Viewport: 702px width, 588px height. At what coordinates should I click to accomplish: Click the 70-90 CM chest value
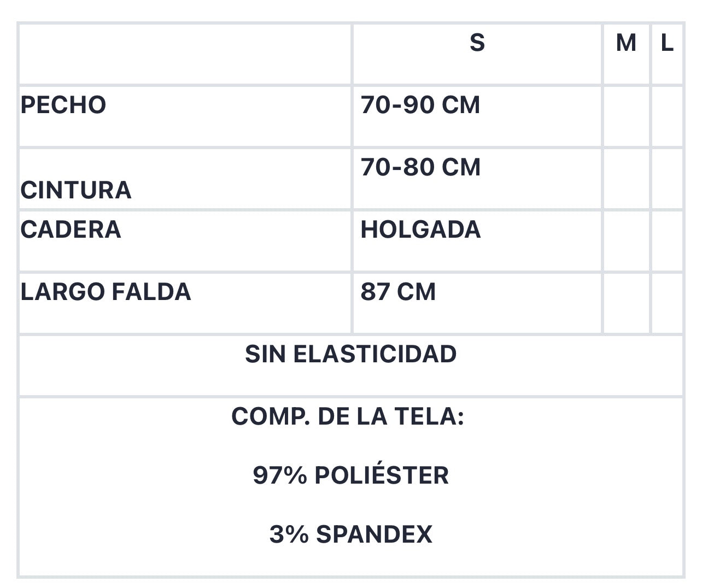click(x=420, y=105)
